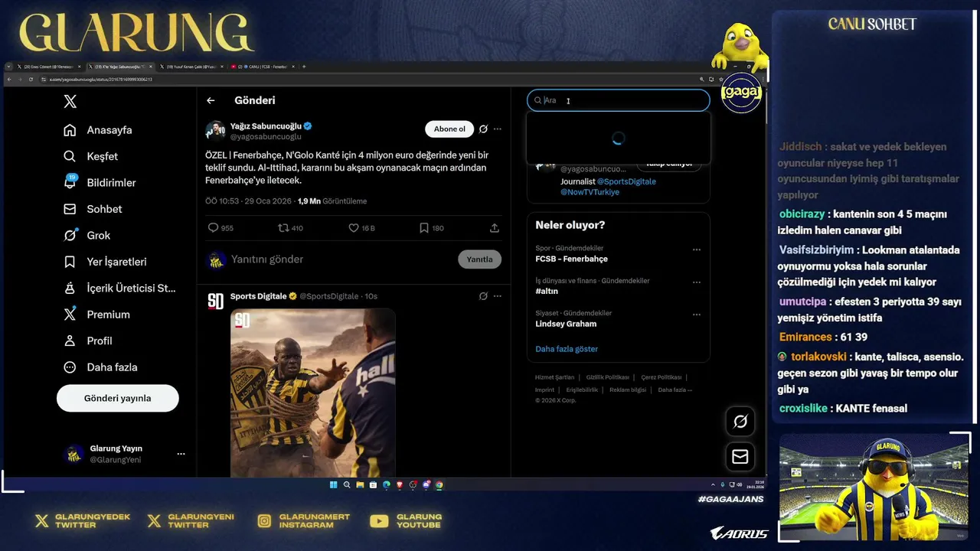Click the Gönderi yayınla button
980x551 pixels.
point(117,398)
